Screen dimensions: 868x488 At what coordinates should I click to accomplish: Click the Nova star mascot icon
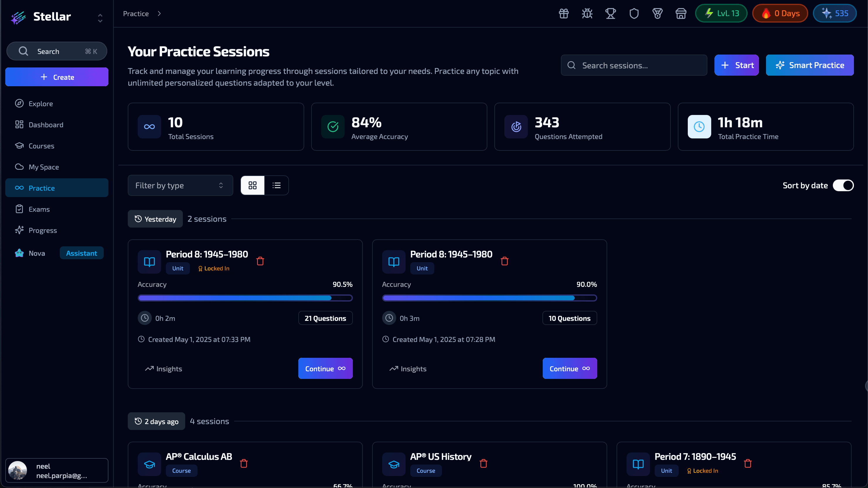(19, 253)
